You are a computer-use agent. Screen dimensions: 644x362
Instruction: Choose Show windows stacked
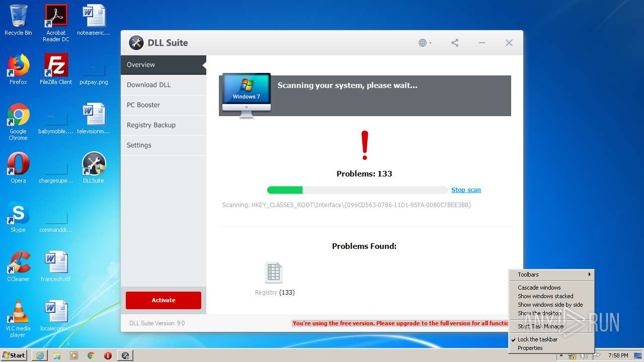coord(552,296)
